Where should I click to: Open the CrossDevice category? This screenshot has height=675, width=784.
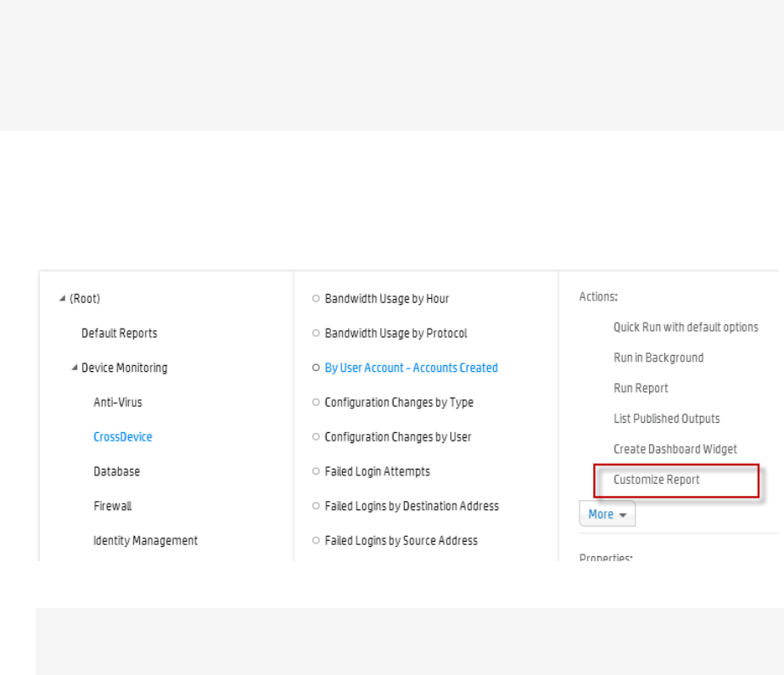click(123, 437)
